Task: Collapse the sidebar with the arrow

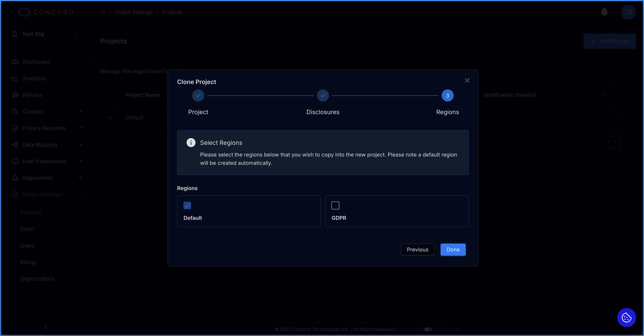Action: [x=46, y=327]
